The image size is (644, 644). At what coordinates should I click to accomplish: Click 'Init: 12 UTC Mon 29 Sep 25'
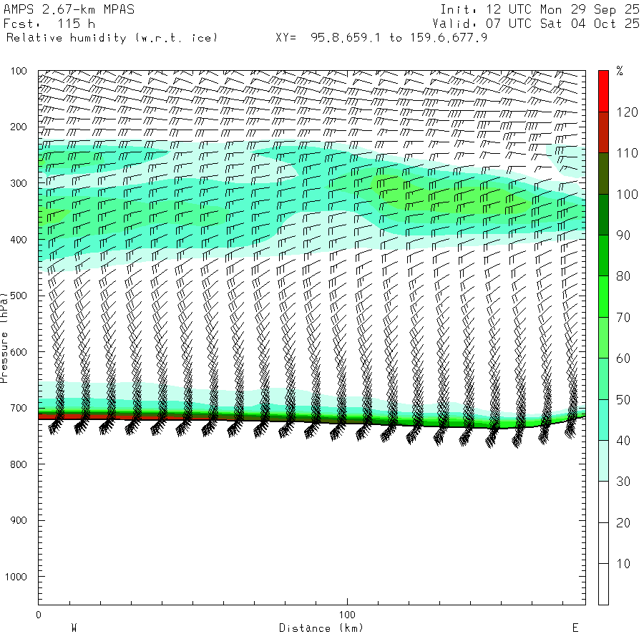click(x=540, y=9)
